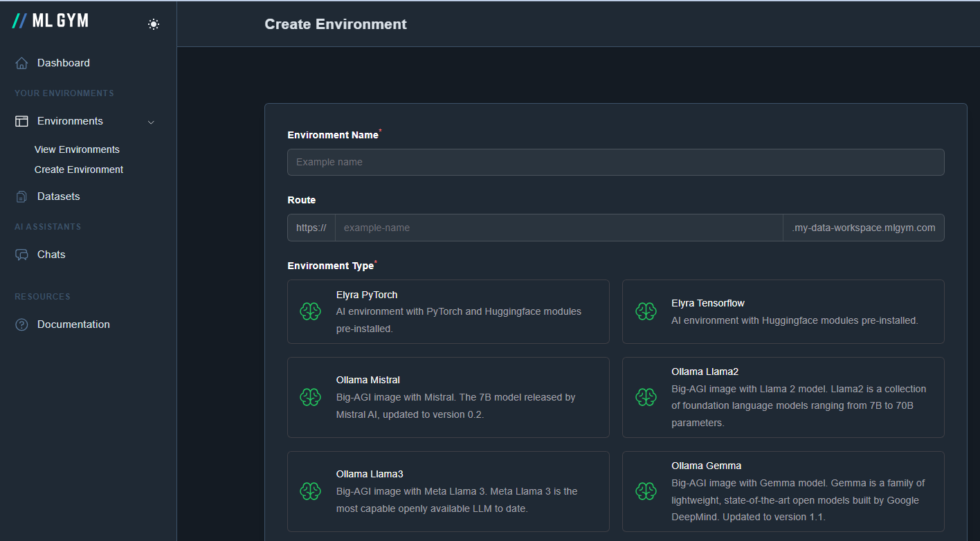Click the Chats speech bubble icon
This screenshot has height=541, width=980.
tap(21, 254)
